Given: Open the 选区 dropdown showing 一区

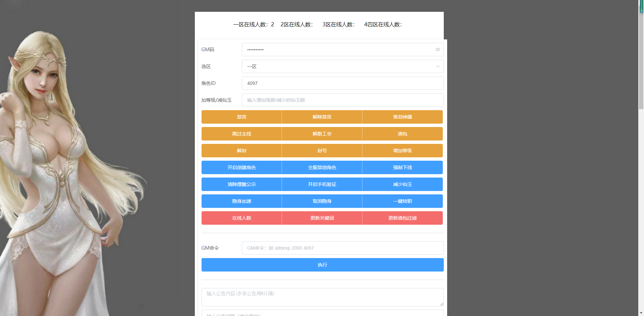Looking at the screenshot, I should (343, 66).
